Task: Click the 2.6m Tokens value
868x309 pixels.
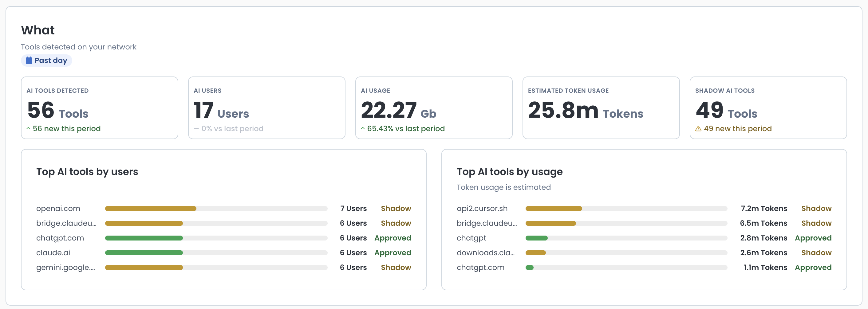Action: coord(763,253)
